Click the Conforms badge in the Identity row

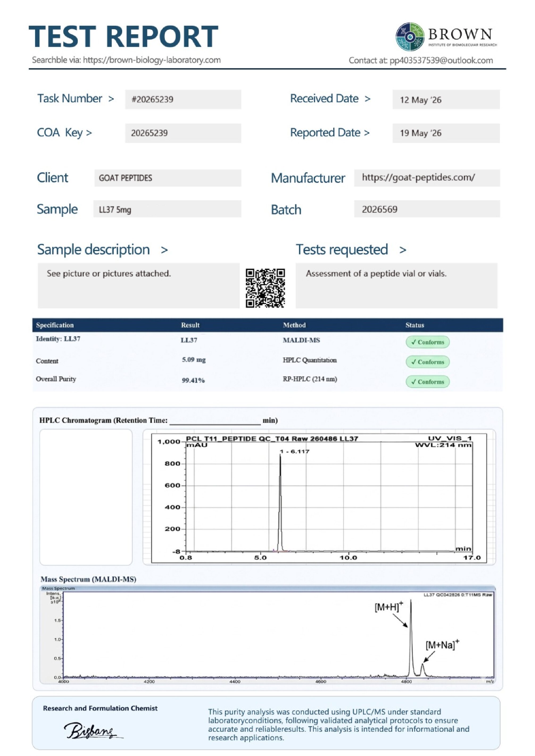point(428,342)
